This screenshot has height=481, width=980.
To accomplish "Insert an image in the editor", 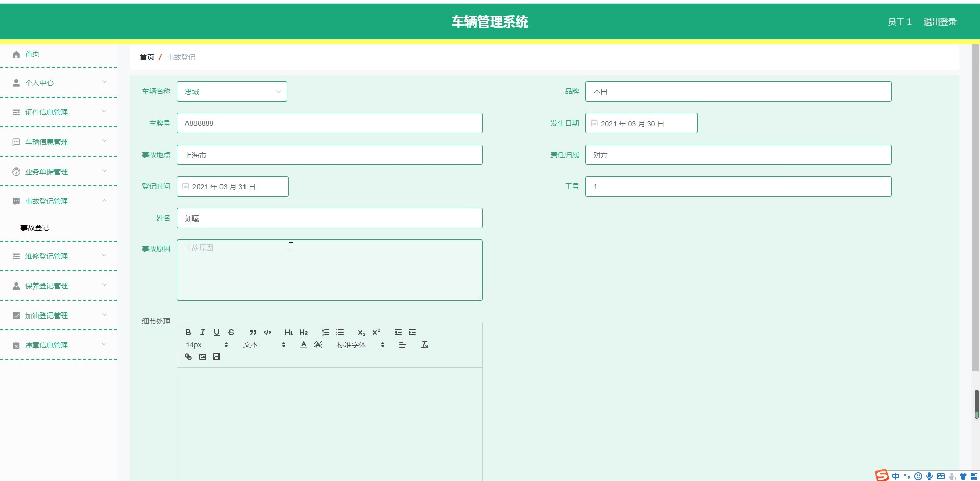I will [202, 357].
